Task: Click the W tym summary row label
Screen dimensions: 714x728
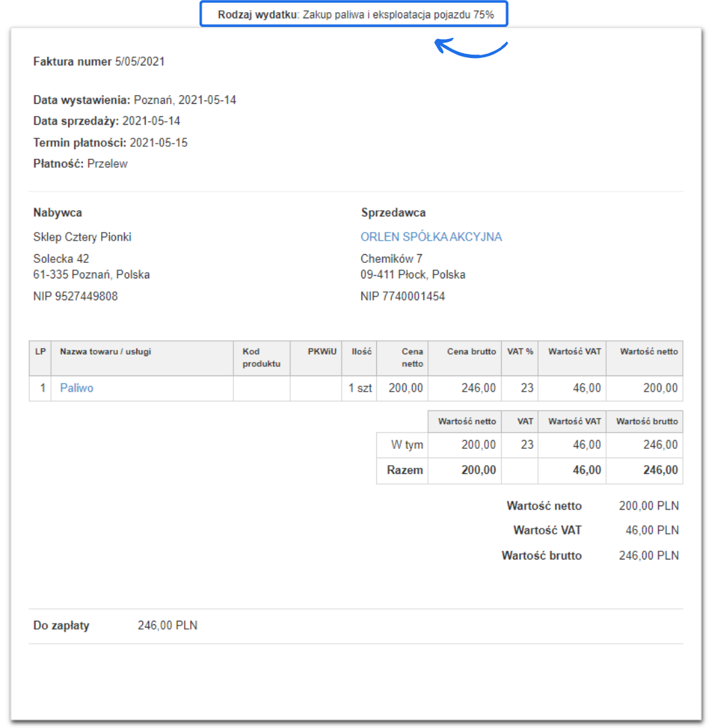Action: click(x=407, y=445)
